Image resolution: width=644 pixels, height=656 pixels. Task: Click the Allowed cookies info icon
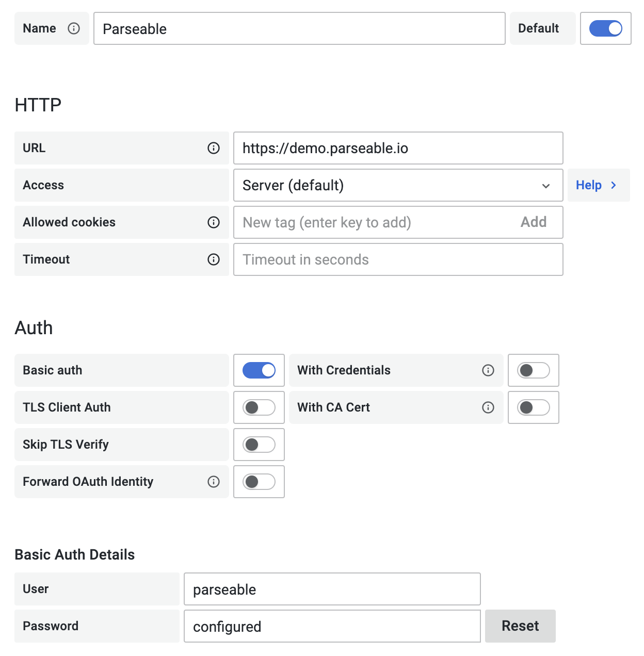(214, 222)
